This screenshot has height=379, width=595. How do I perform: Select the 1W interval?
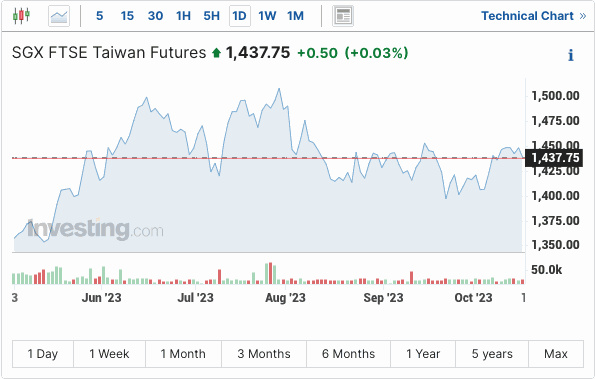267,16
